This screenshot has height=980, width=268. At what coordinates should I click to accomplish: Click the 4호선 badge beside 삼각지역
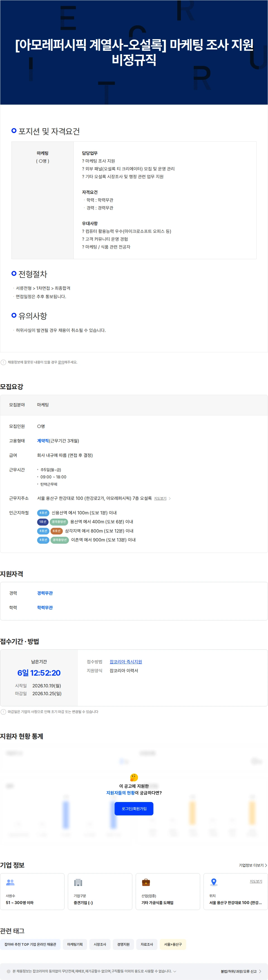click(43, 531)
